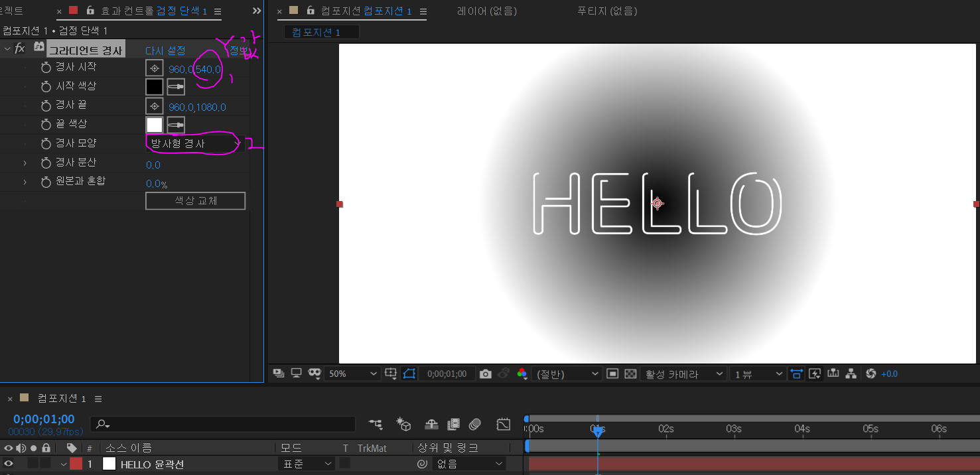
Task: Open the graph editor icon in timeline
Action: pyautogui.click(x=504, y=424)
